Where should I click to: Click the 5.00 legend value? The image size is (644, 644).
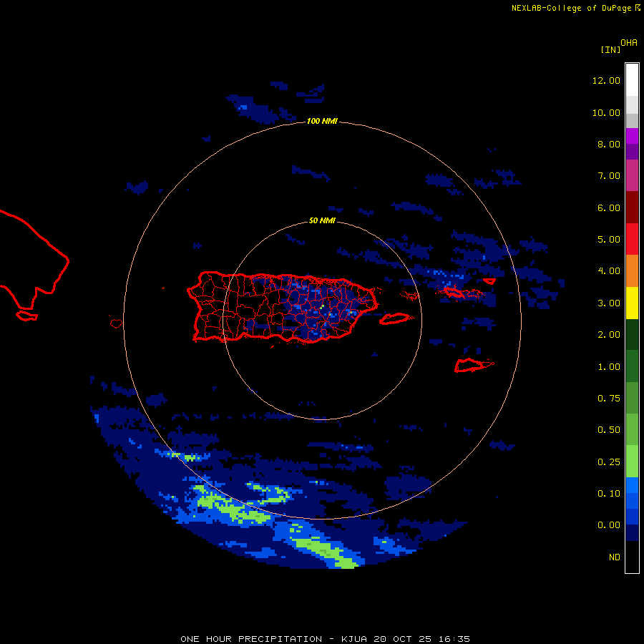[x=609, y=240]
